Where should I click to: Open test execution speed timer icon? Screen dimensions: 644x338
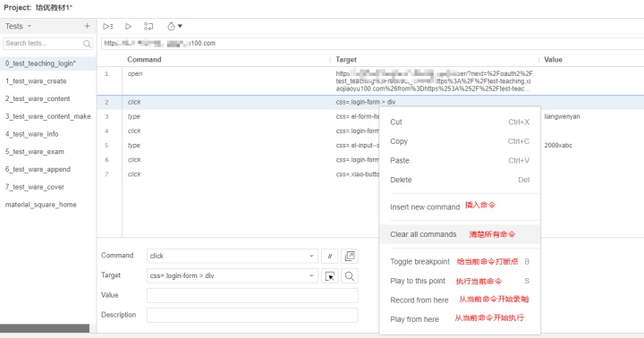pyautogui.click(x=171, y=26)
